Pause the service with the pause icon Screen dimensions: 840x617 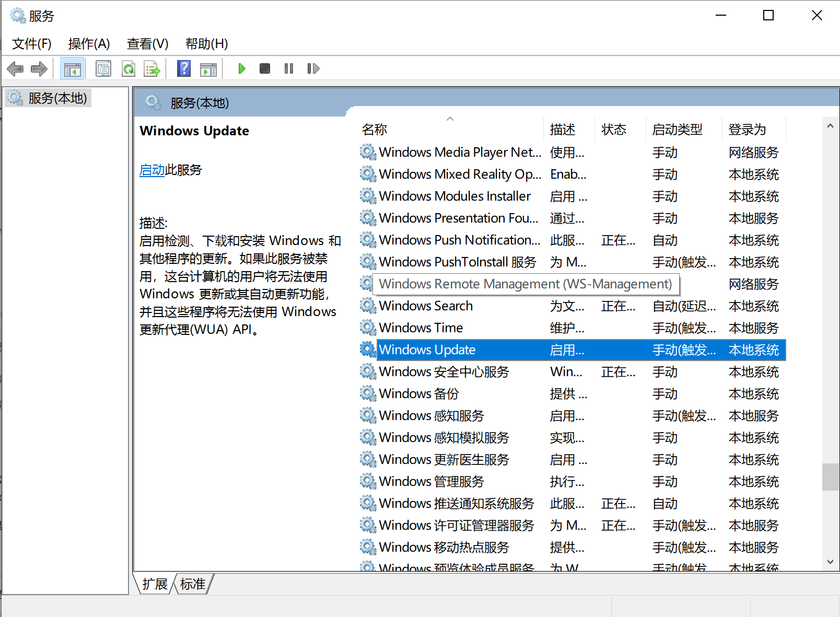(289, 68)
